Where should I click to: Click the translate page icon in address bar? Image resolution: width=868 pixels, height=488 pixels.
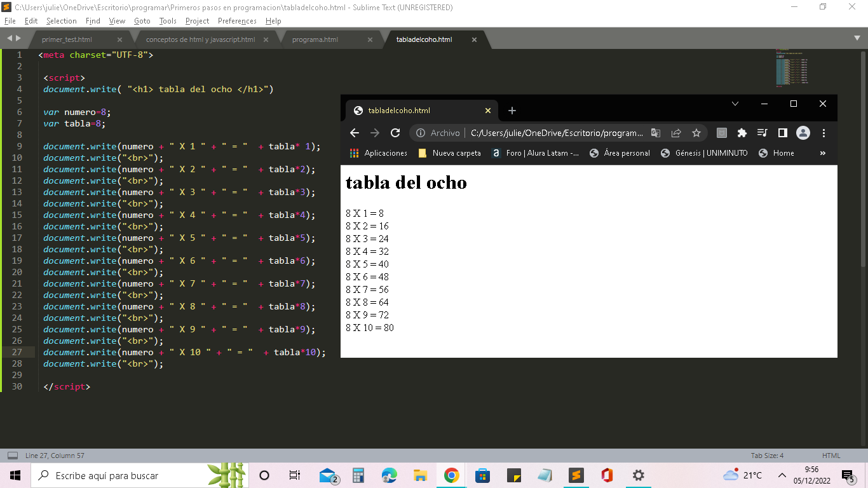[656, 133]
